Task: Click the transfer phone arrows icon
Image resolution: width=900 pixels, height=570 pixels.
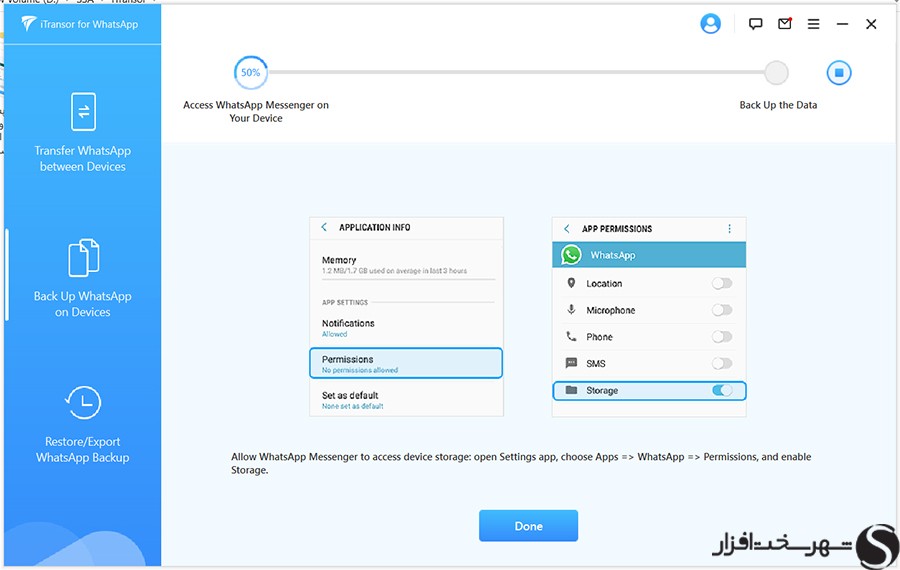Action: click(83, 111)
